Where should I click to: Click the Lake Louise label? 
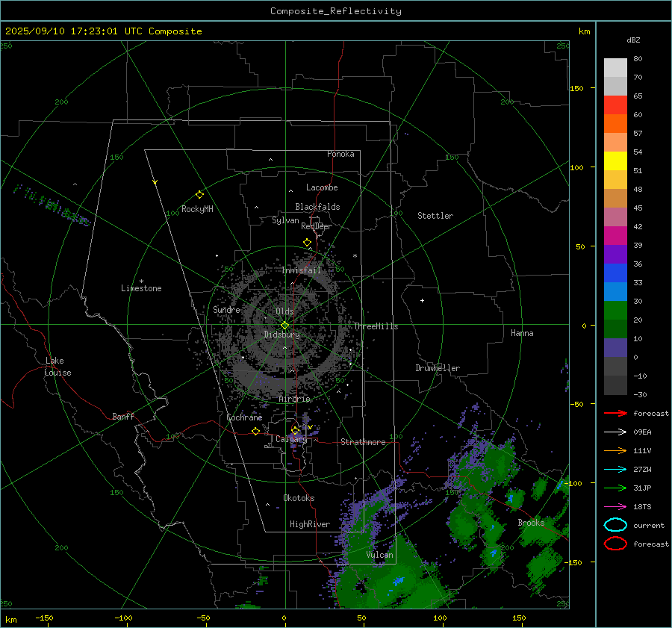pyautogui.click(x=57, y=367)
